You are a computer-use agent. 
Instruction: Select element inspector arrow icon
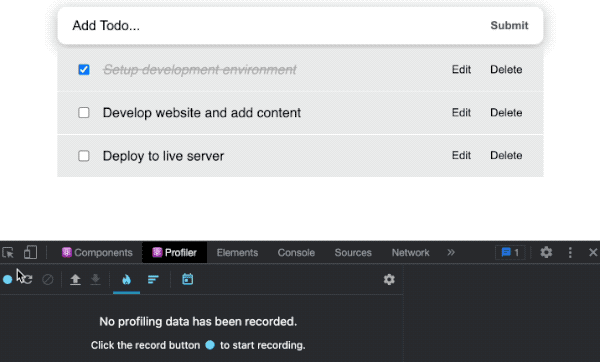[8, 253]
